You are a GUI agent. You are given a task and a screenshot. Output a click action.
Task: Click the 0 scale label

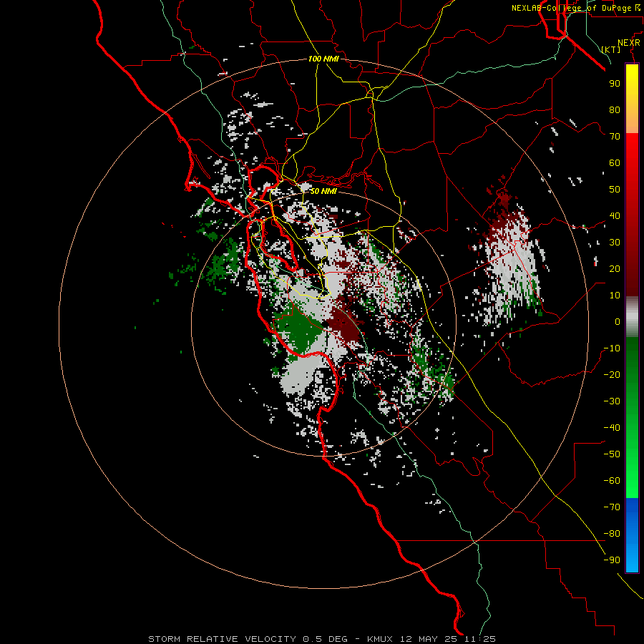click(618, 321)
